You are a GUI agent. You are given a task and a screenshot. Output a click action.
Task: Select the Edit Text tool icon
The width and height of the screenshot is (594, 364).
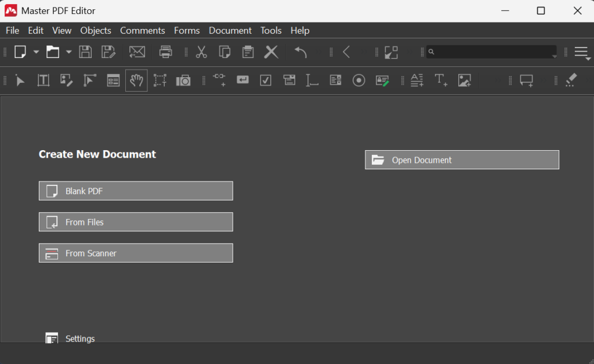click(43, 80)
